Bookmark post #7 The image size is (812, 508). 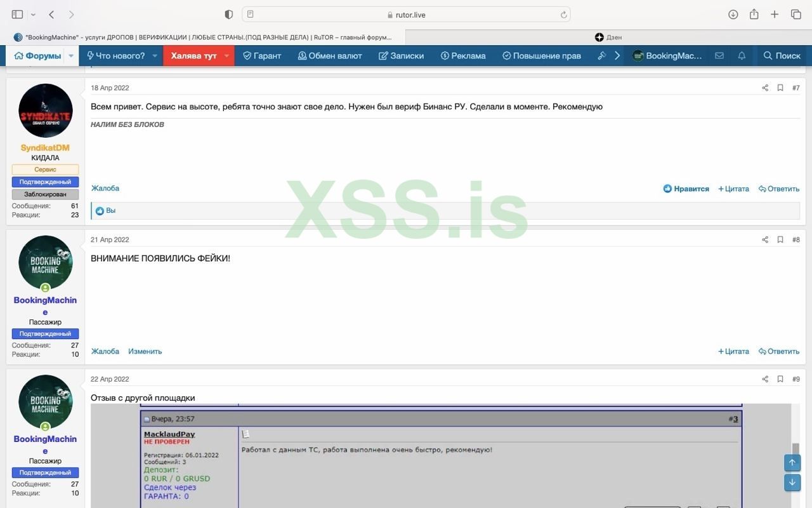click(x=780, y=88)
